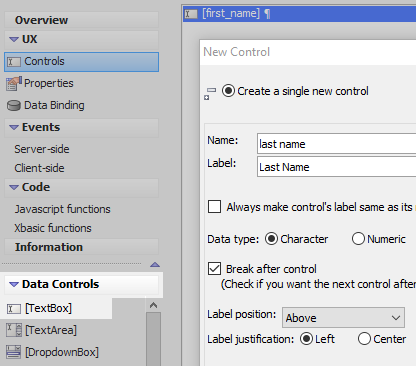Select the [first_name] control row

click(x=299, y=14)
